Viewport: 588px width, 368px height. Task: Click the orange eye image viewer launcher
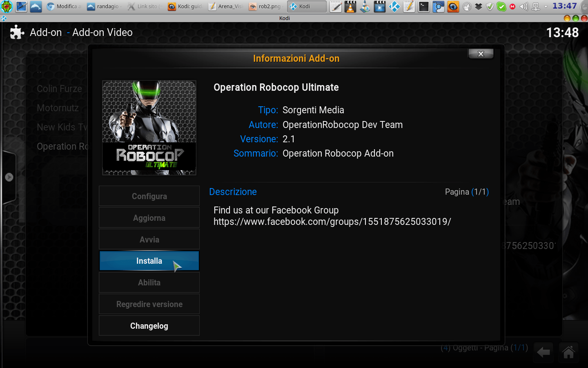pos(453,6)
